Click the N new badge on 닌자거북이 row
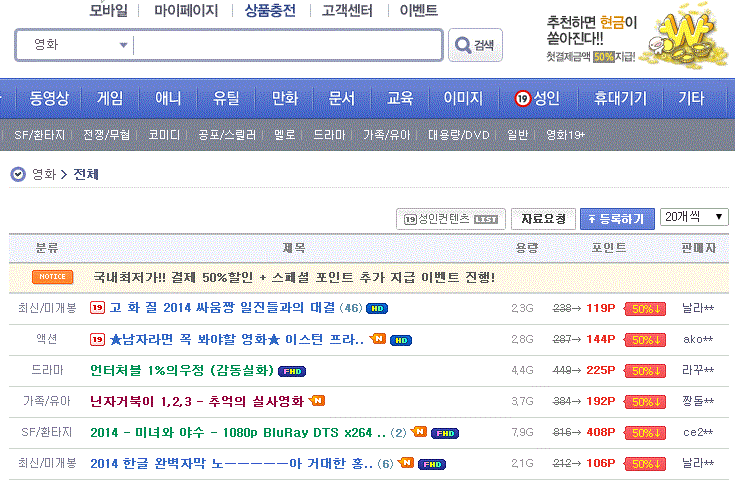 tap(317, 401)
